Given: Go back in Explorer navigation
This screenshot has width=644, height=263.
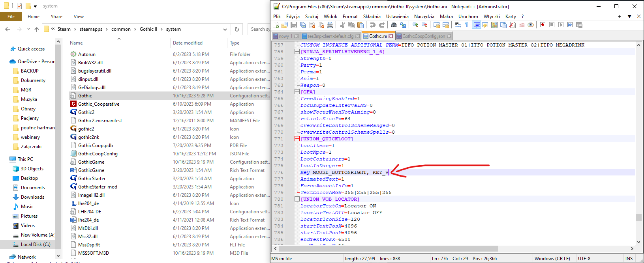Looking at the screenshot, I should coord(8,29).
